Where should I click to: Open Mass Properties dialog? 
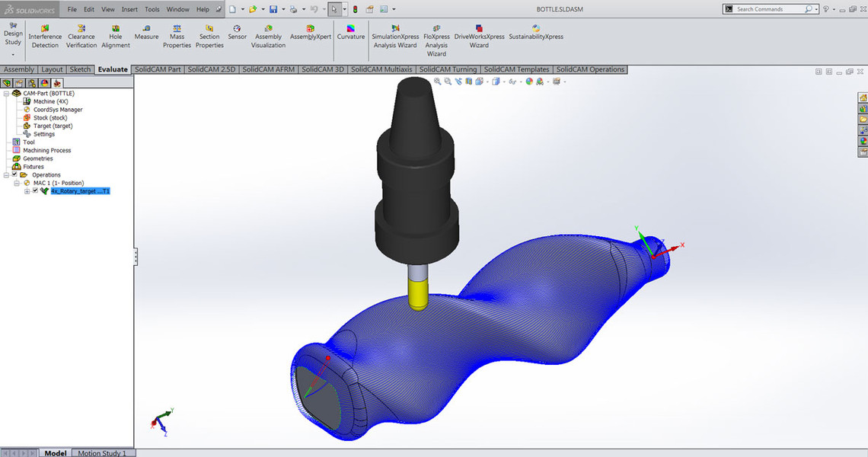(x=177, y=37)
